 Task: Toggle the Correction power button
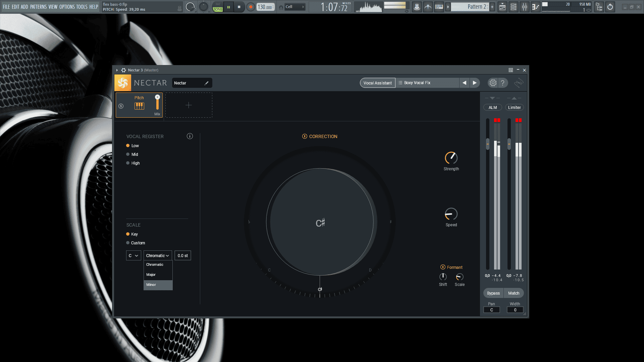coord(305,136)
